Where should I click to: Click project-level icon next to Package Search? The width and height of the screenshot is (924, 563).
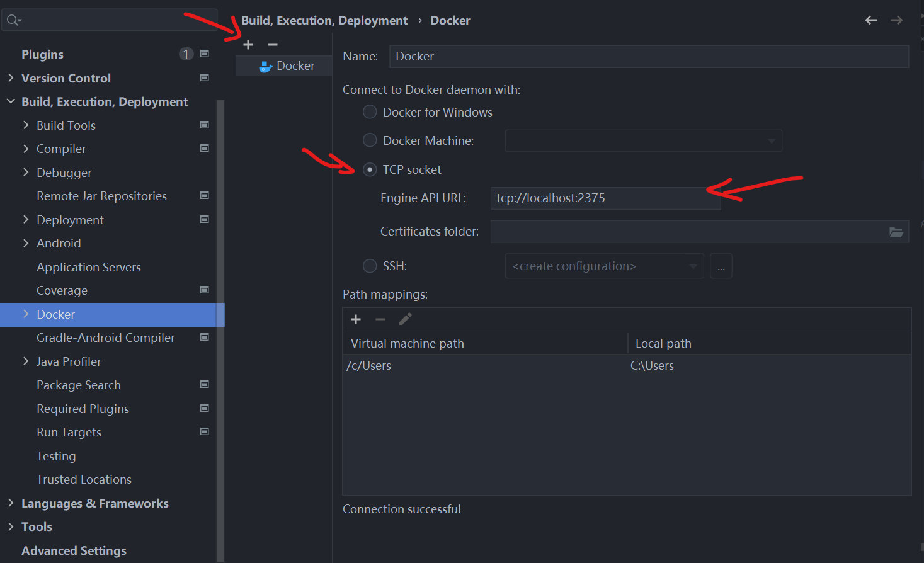tap(205, 384)
